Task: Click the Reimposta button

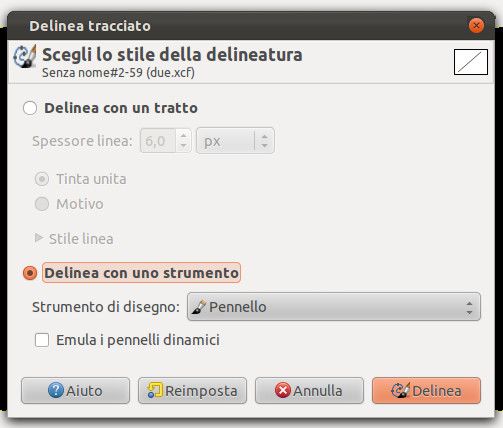Action: click(192, 390)
